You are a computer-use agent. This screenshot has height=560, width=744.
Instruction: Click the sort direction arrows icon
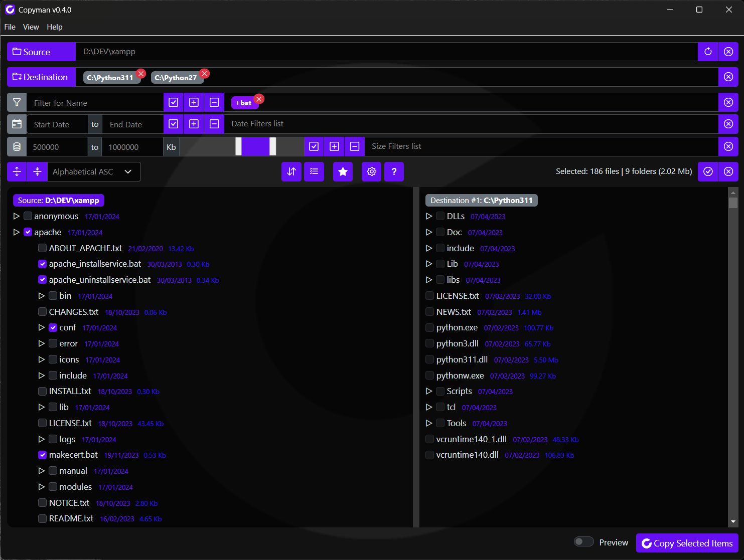291,171
